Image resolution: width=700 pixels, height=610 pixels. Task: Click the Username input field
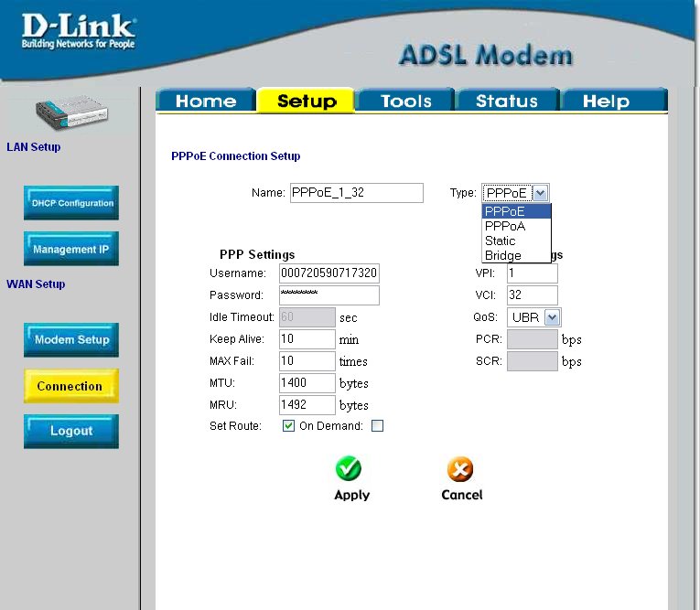pos(329,273)
